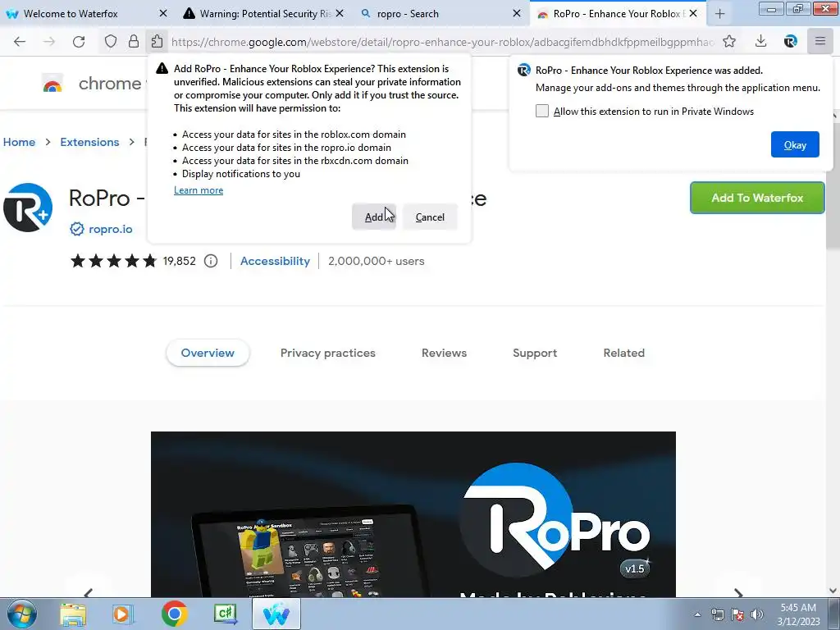Screen dimensions: 840x630
Task: Open the ratings info circle icon
Action: point(211,261)
